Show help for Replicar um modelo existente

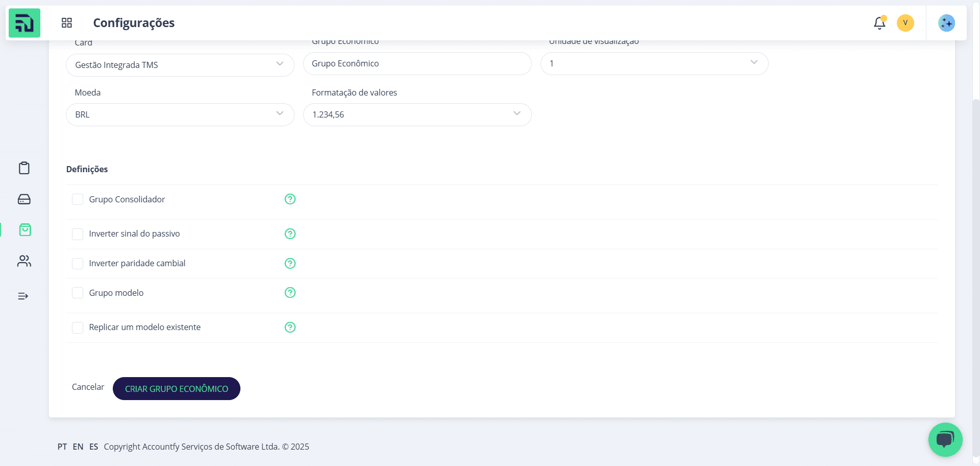tap(290, 328)
